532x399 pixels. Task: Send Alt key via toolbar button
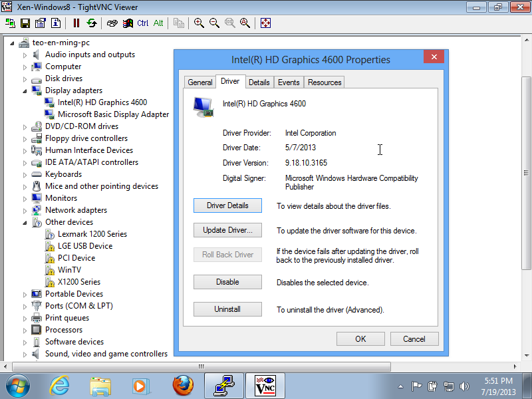click(x=158, y=23)
